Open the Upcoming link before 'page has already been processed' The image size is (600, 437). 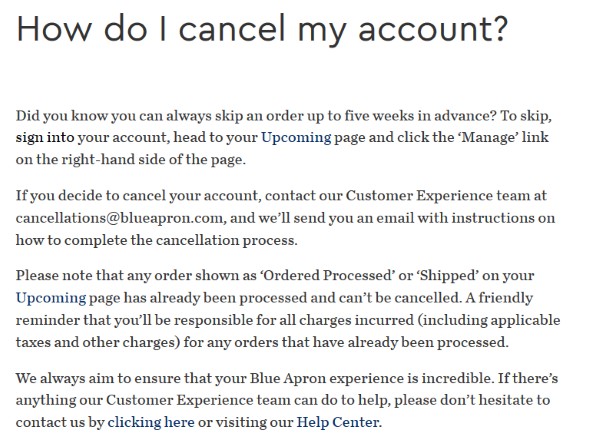[x=51, y=298]
